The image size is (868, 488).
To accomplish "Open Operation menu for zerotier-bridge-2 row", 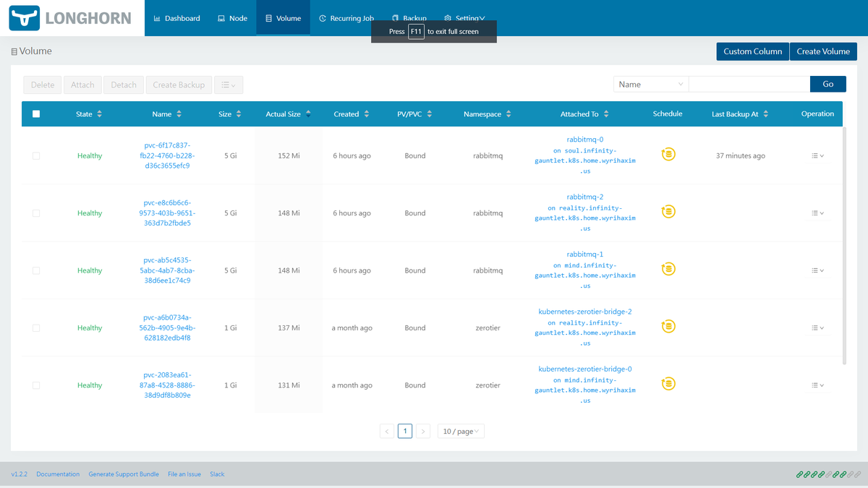I will [817, 328].
